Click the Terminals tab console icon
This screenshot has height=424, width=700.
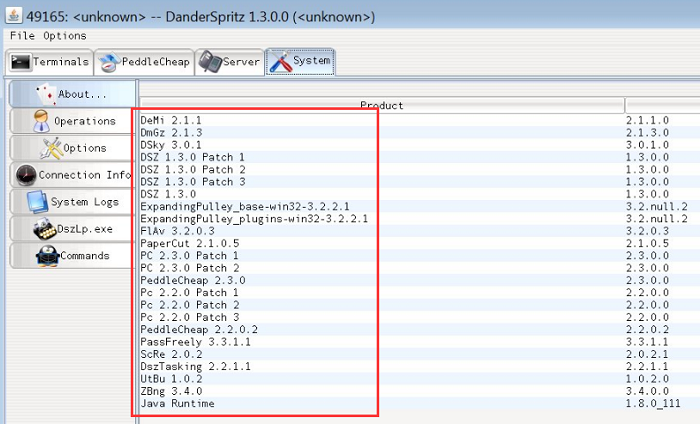[x=21, y=62]
